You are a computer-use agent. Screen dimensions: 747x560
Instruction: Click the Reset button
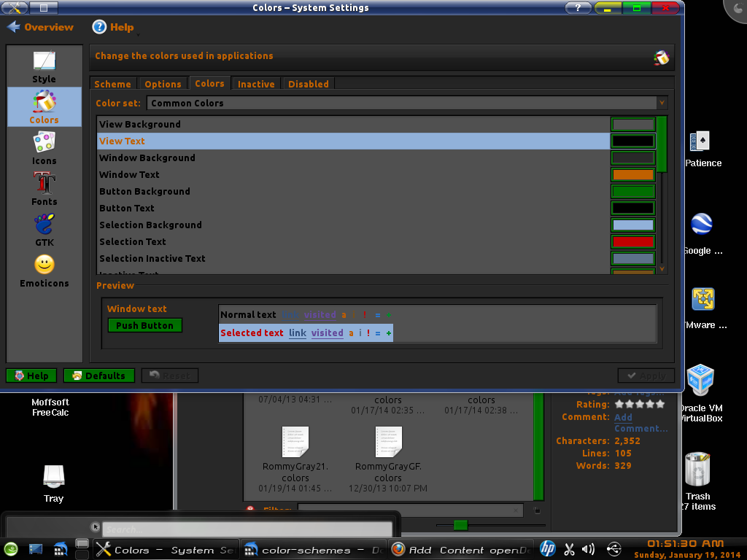[170, 376]
